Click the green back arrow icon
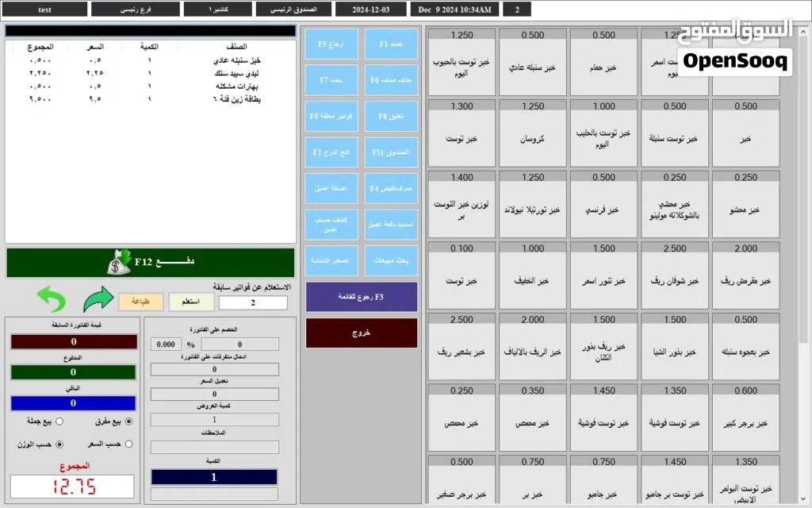812x508 pixels. [52, 299]
